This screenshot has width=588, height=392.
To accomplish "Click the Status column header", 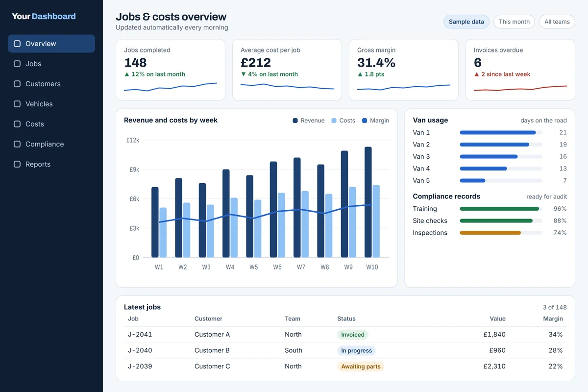I will (346, 318).
